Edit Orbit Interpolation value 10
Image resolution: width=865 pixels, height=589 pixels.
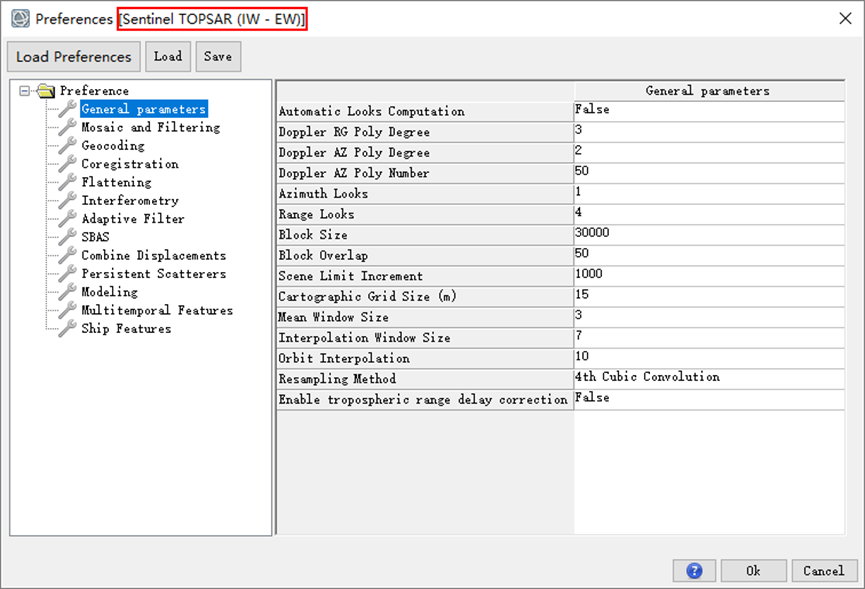[x=709, y=358]
